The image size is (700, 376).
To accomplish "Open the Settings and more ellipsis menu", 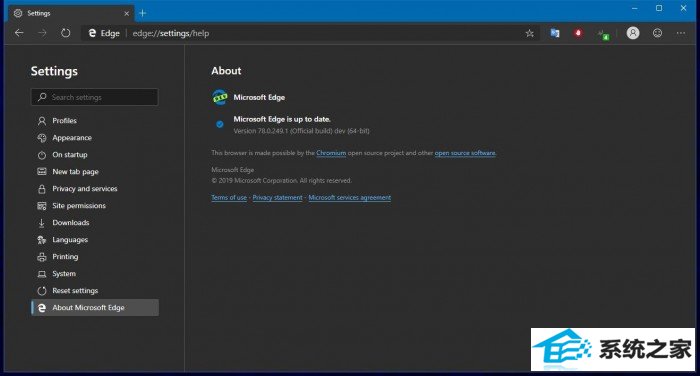I will [x=680, y=33].
